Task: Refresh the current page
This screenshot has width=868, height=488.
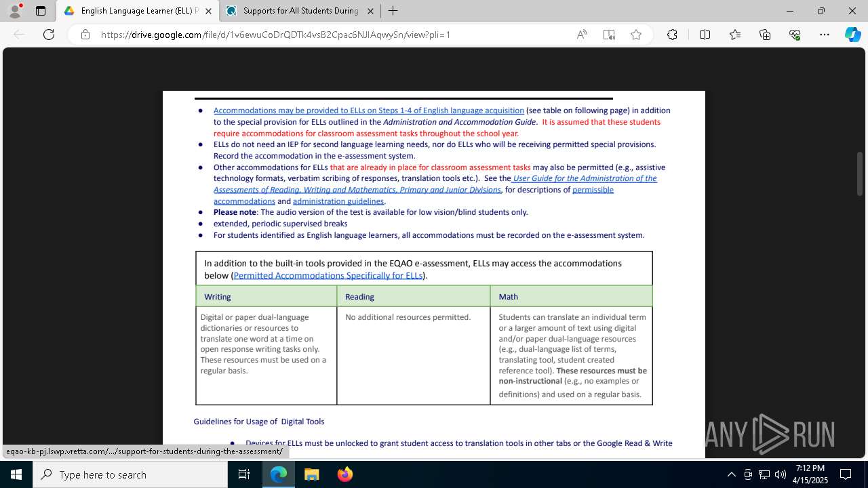Action: pyautogui.click(x=49, y=35)
